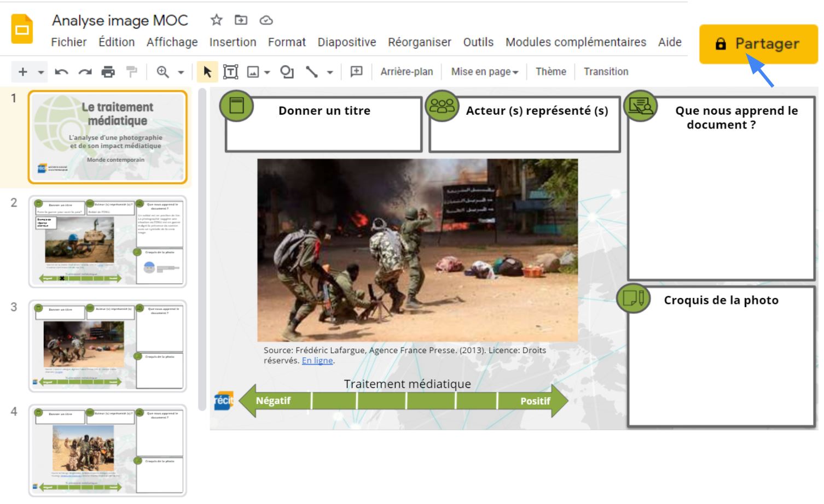Click the Arrière-plan toolbar button

pyautogui.click(x=407, y=72)
